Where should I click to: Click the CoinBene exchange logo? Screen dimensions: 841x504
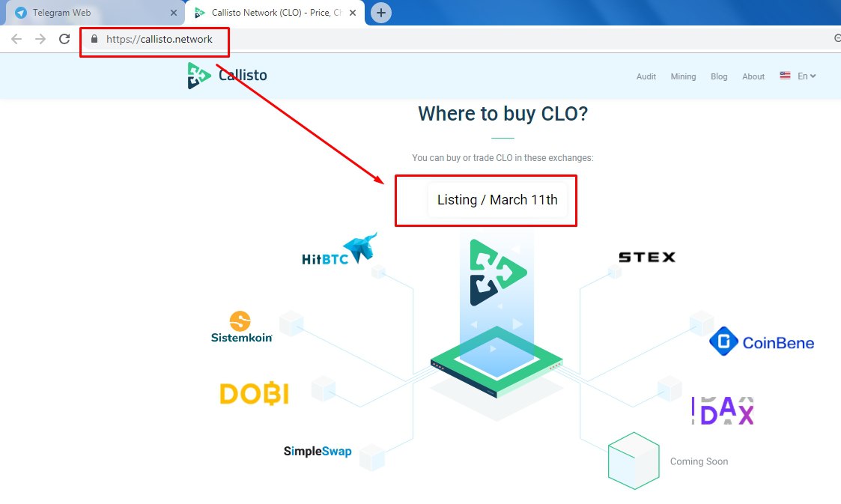762,341
